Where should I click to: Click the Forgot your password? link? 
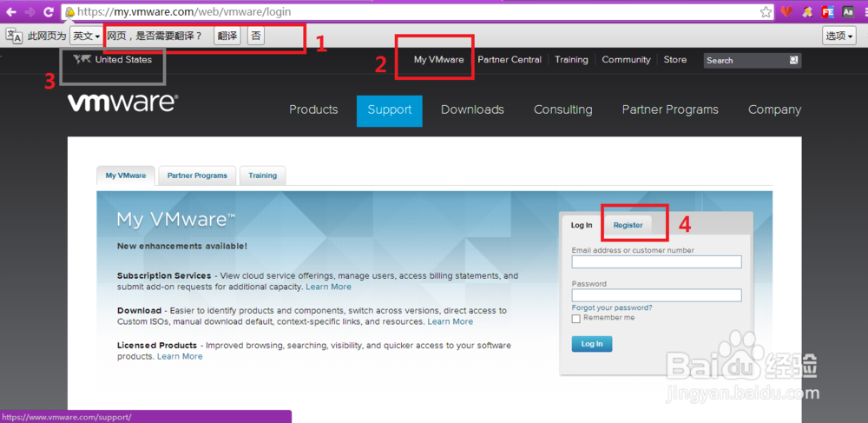tap(612, 307)
